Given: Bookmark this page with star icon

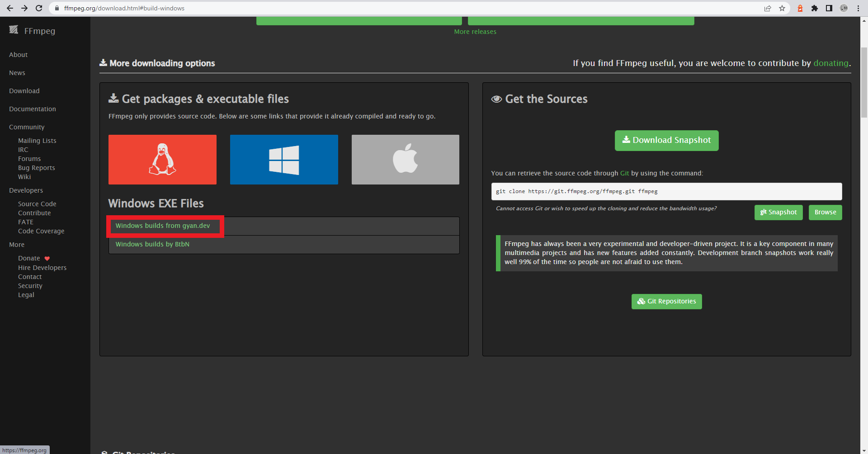Looking at the screenshot, I should [782, 8].
